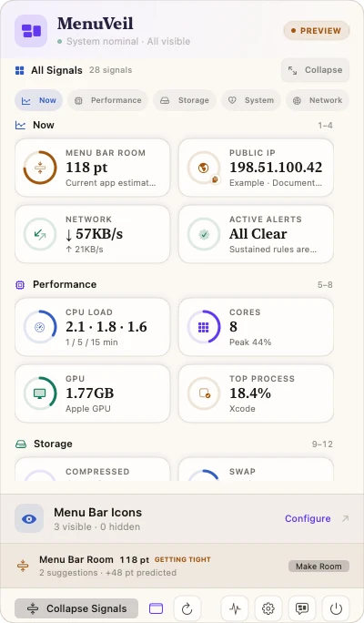Click the 28 signals count text
This screenshot has height=623, width=364.
coord(111,70)
